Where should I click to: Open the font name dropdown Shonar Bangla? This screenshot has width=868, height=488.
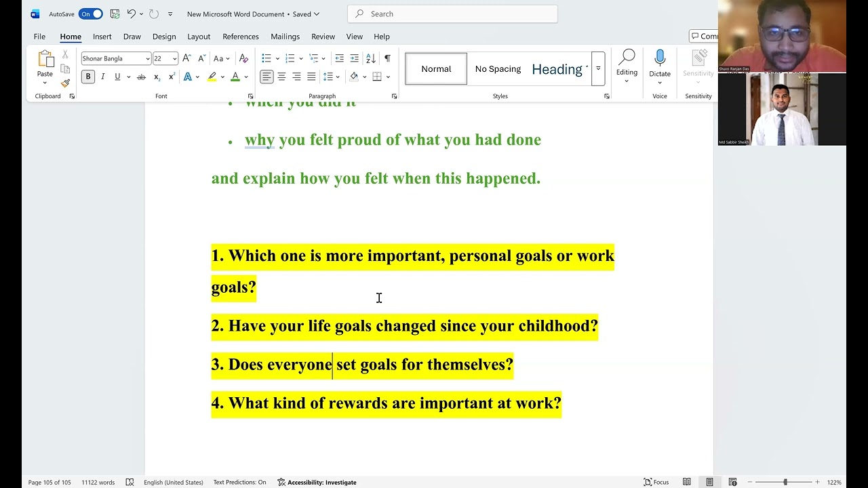(147, 58)
